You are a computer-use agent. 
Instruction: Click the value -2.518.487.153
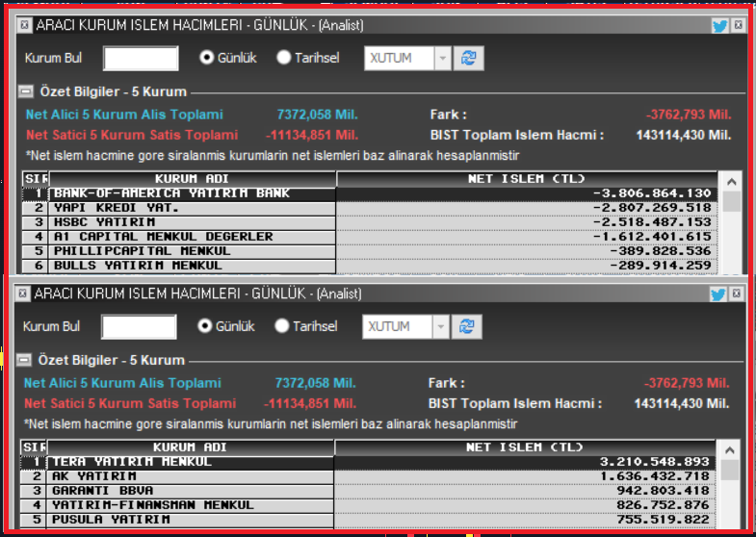tap(652, 222)
